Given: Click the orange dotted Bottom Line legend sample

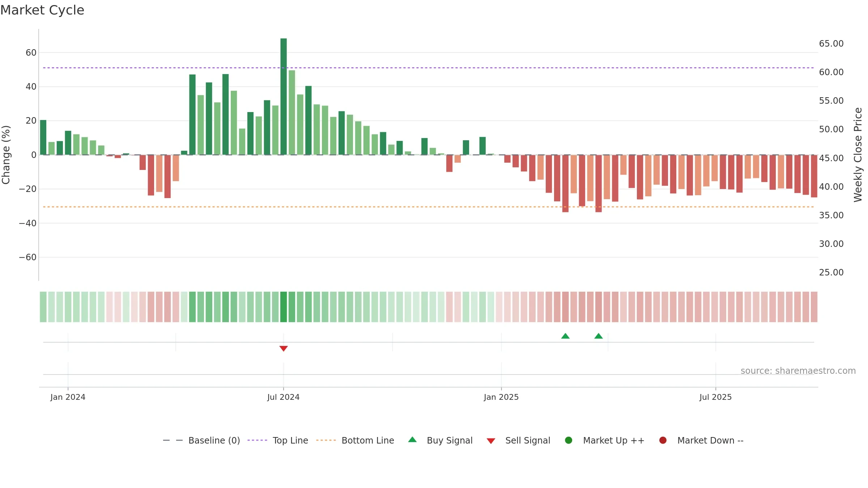Looking at the screenshot, I should pos(326,440).
